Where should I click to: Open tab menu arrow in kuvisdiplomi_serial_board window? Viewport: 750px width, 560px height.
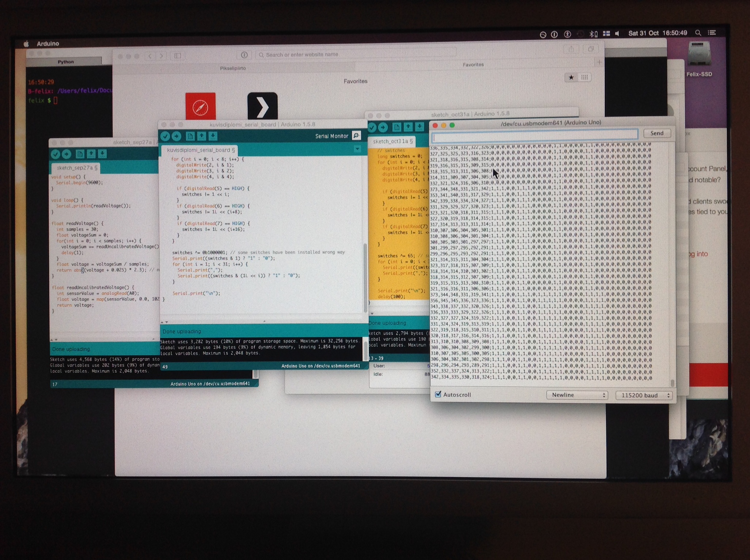point(357,149)
